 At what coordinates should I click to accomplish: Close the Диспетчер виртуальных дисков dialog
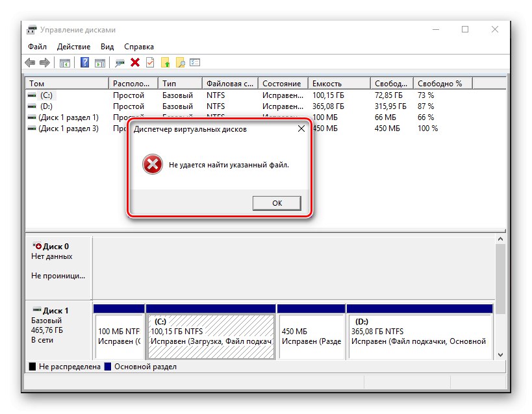tap(301, 129)
